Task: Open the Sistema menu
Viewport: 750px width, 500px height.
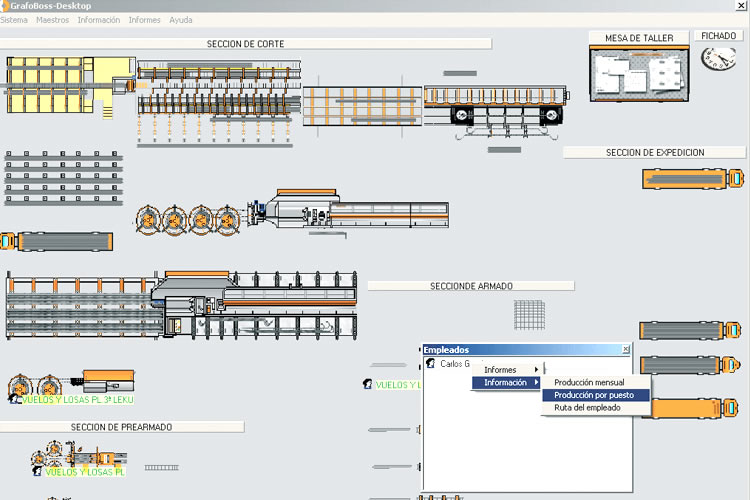Action: click(x=14, y=20)
